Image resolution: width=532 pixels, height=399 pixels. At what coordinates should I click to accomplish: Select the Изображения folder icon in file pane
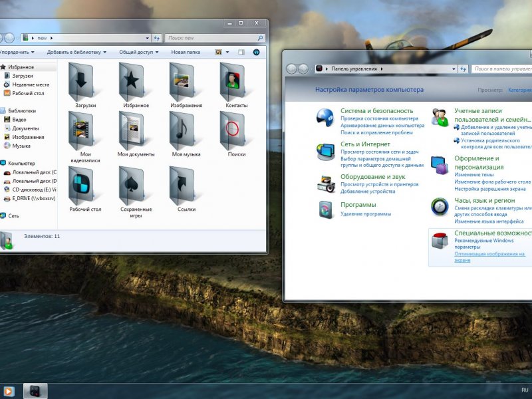coord(182,82)
